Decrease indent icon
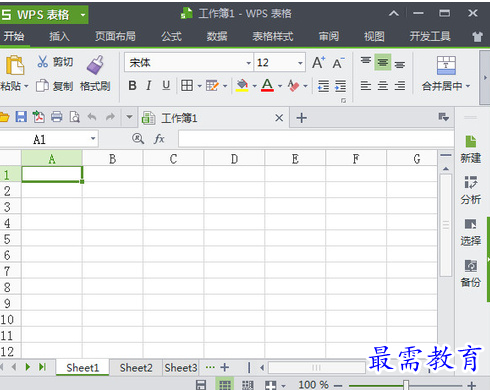 323,86
